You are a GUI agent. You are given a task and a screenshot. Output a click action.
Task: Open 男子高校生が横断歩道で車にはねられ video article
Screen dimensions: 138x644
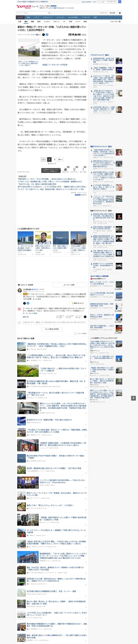(56, 382)
